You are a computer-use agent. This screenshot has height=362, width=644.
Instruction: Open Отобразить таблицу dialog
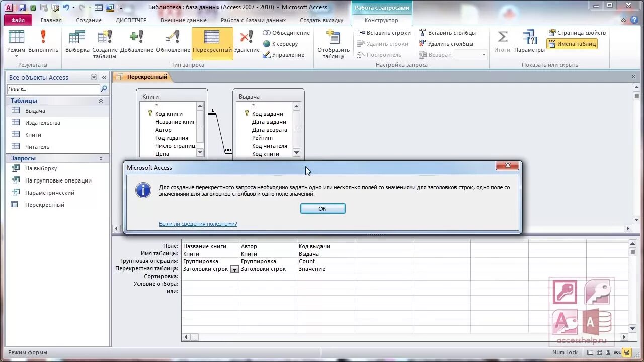[x=333, y=44]
